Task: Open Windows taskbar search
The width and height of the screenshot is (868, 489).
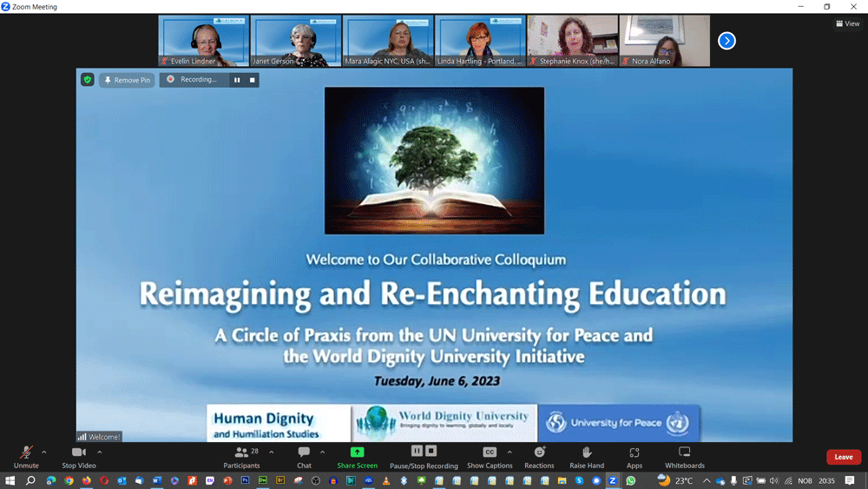Action: 30,480
